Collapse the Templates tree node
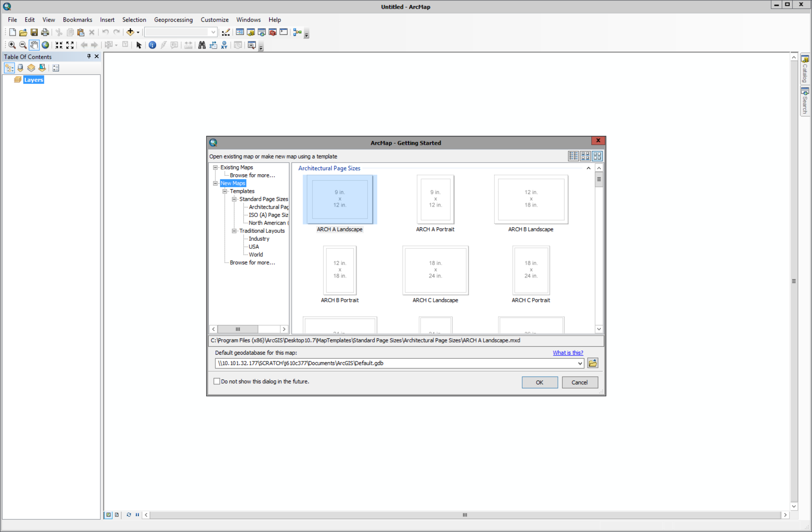 point(225,191)
